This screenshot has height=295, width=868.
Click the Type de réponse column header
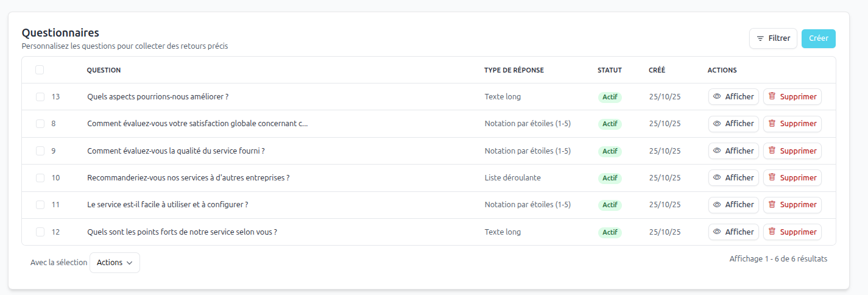tap(513, 70)
